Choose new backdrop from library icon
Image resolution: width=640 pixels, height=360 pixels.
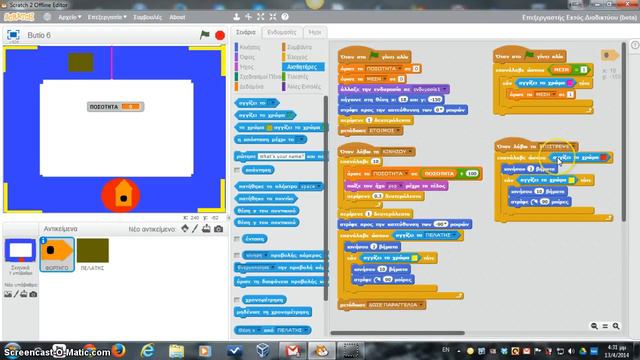[8, 294]
